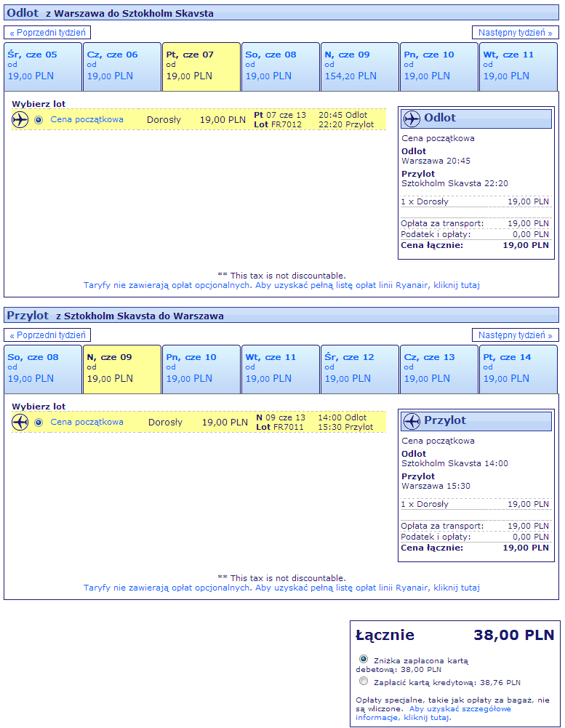The height and width of the screenshot is (728, 565).
Task: Click '15:30 Przylot' arrival time
Action: point(345,428)
